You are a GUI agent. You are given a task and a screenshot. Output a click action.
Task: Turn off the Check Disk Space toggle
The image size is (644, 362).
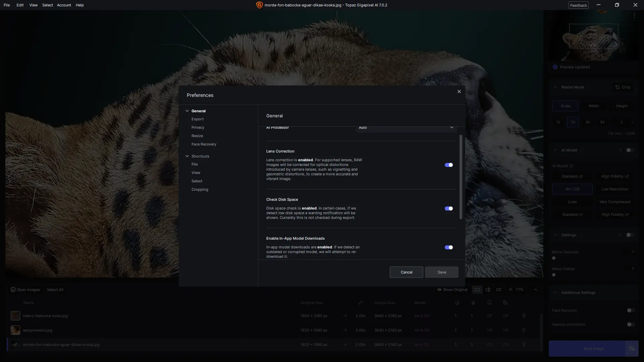click(448, 208)
